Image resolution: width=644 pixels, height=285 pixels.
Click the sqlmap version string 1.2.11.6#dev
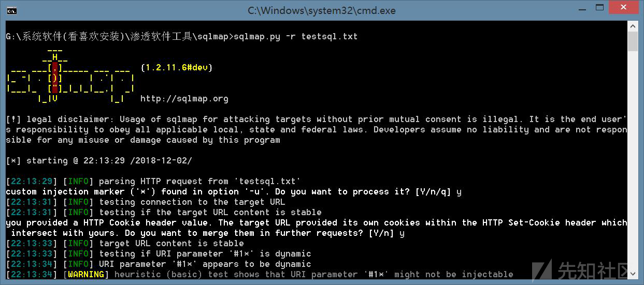(177, 67)
